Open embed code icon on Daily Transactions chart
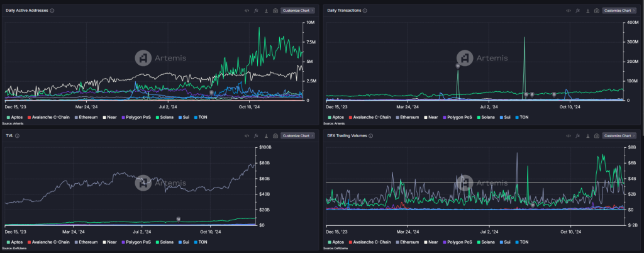 click(x=569, y=11)
